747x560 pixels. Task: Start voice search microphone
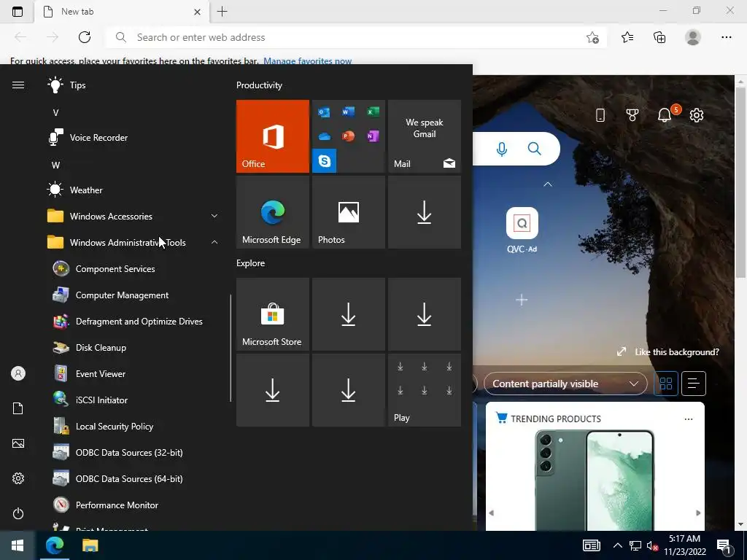tap(501, 149)
